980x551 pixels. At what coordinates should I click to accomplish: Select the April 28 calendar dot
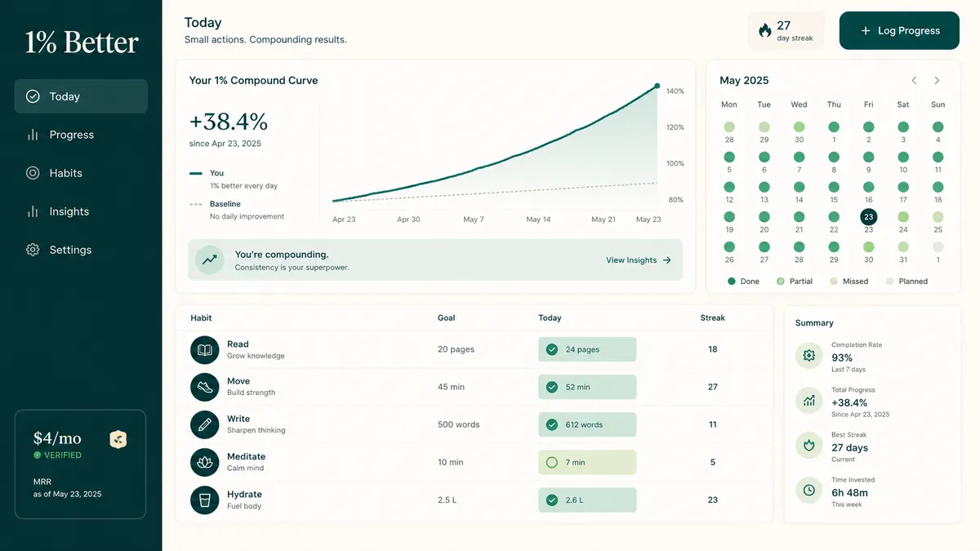point(729,127)
